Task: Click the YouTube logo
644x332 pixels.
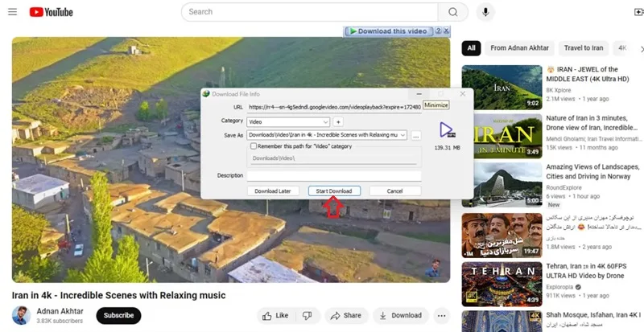Action: 52,12
